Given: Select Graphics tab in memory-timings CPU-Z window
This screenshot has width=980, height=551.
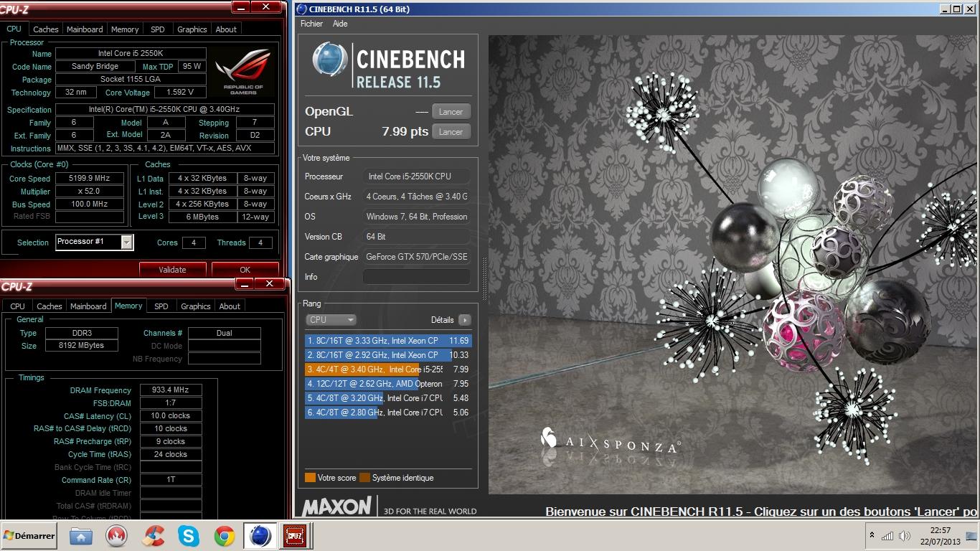Looking at the screenshot, I should (x=196, y=306).
